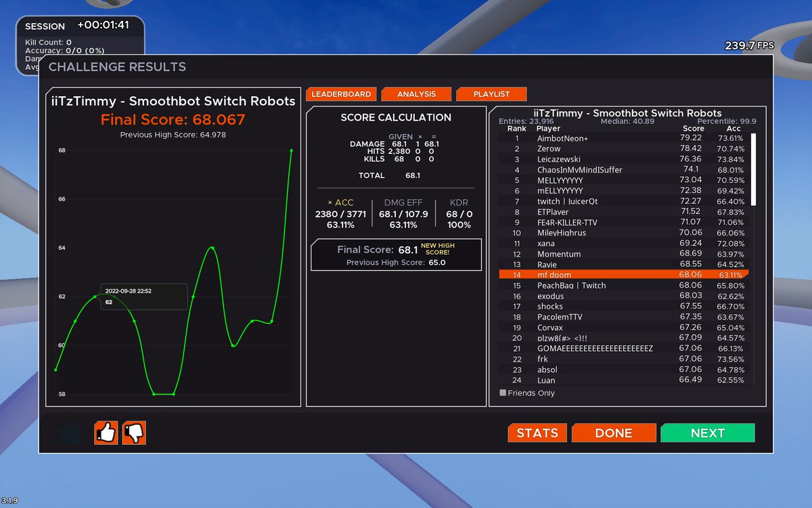This screenshot has height=508, width=812.
Task: Select leaderboard row ETPlayer
Action: coord(625,212)
